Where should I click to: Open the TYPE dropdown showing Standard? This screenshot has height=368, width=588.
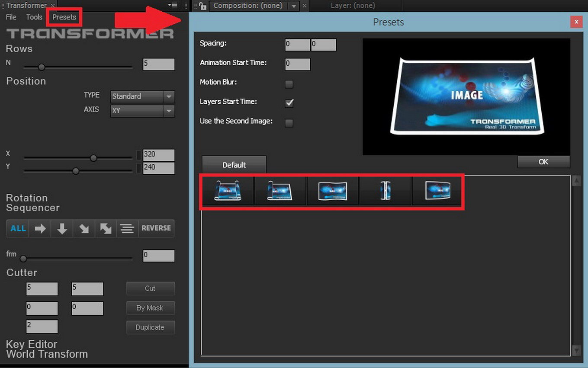point(142,96)
